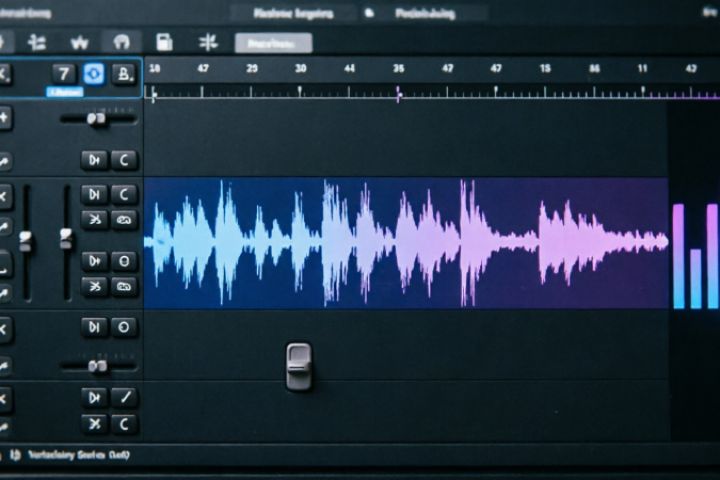Click the scissors icon on the bottom track

point(94,424)
